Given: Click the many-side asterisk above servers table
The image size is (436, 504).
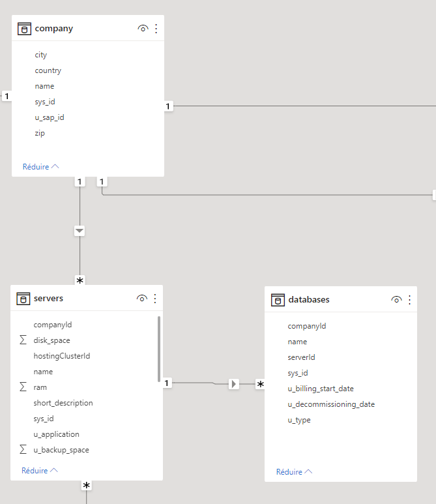Looking at the screenshot, I should [80, 280].
